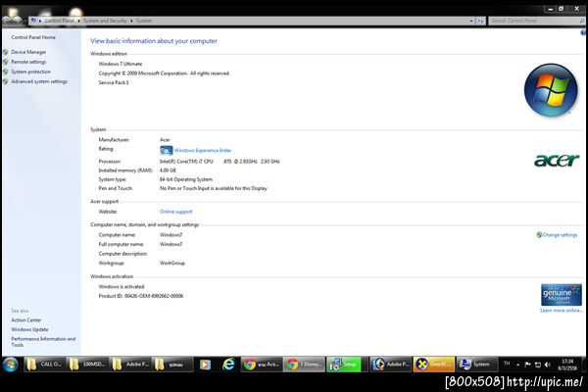The height and width of the screenshot is (392, 588).
Task: Switch to the Chrome Ace... window
Action: [262, 365]
